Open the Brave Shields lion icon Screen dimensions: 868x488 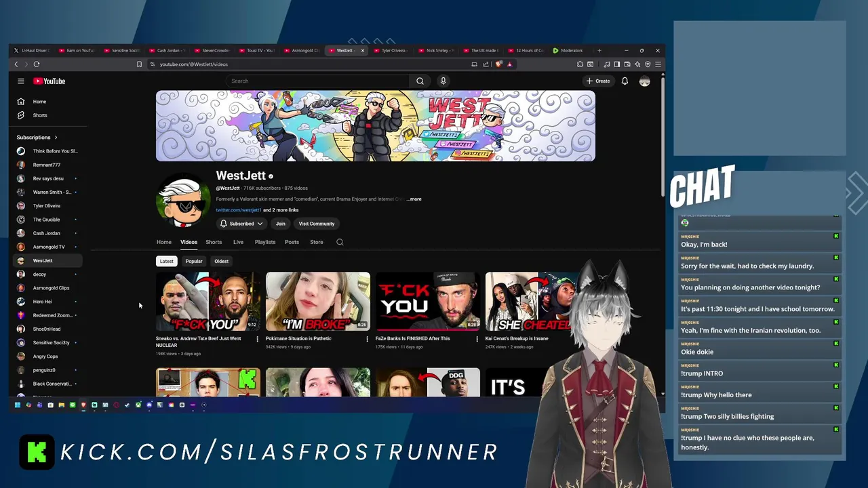(x=499, y=64)
